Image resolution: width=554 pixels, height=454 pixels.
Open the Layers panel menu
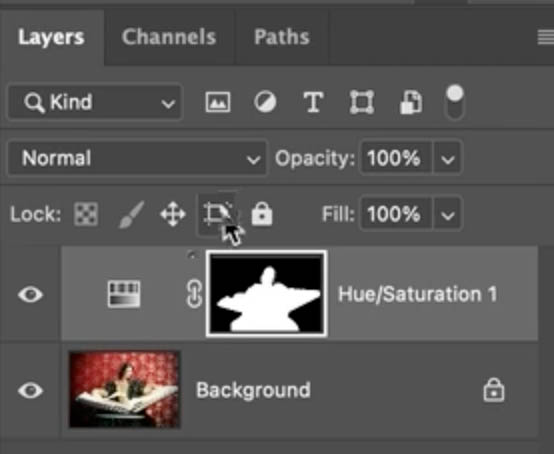click(546, 37)
